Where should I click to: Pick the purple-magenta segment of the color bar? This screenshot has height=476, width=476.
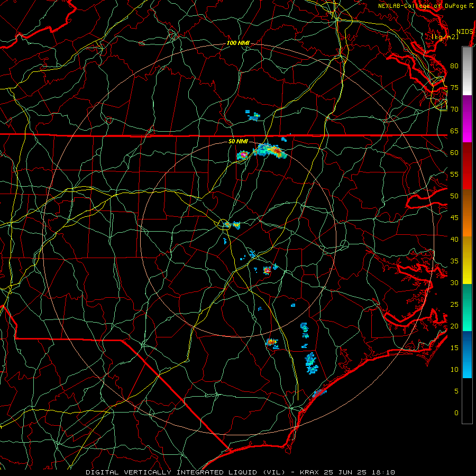[x=467, y=118]
